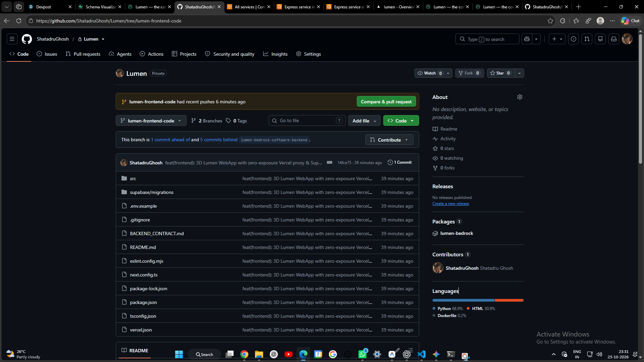Screen dimensions: 644x362
Task: Open the Windows Start menu
Action: [x=179, y=354]
